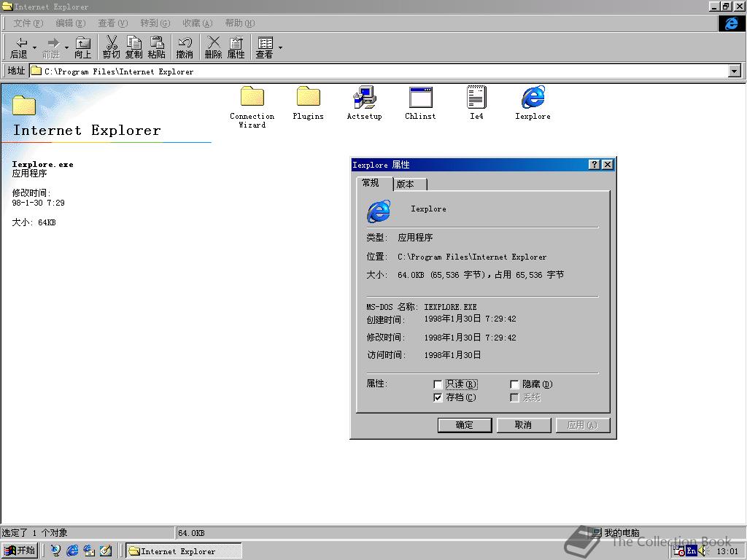Expand the Views (查看) dropdown arrow
Screen dimensions: 747x560
coord(280,47)
